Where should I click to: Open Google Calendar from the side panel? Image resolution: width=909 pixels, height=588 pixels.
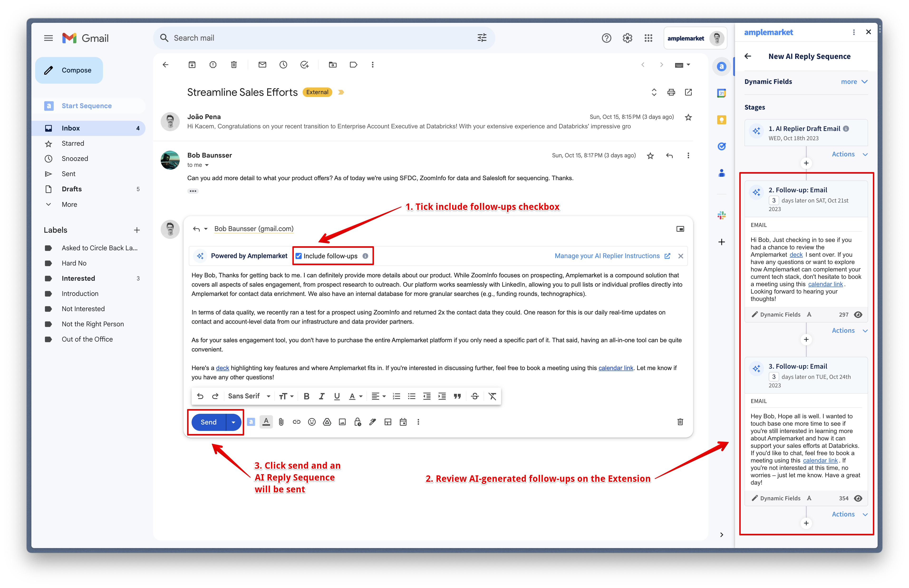(x=721, y=93)
